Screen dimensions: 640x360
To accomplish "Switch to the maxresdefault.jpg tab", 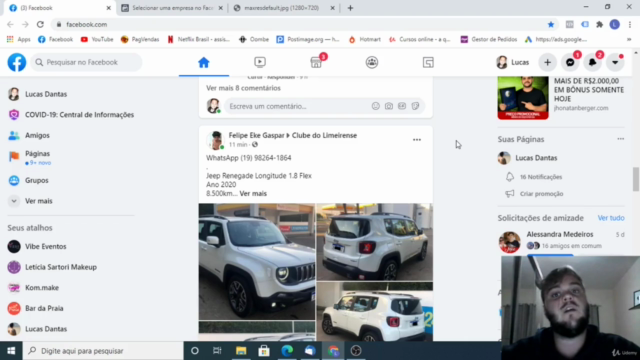I will [284, 8].
